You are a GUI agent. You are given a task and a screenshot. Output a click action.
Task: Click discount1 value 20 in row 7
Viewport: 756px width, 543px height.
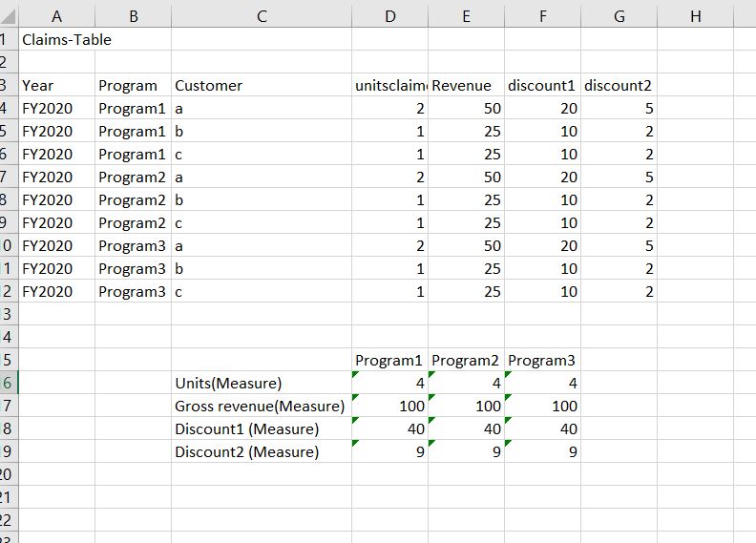[543, 177]
